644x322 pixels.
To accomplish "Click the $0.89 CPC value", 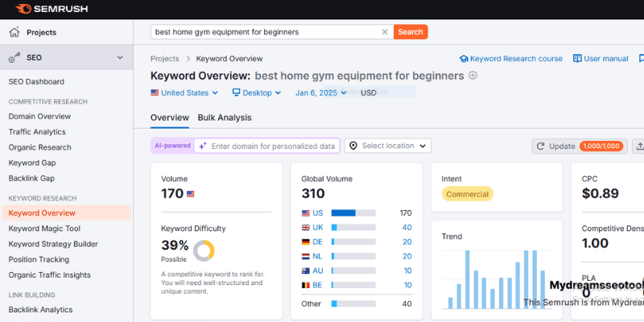I will coord(600,193).
